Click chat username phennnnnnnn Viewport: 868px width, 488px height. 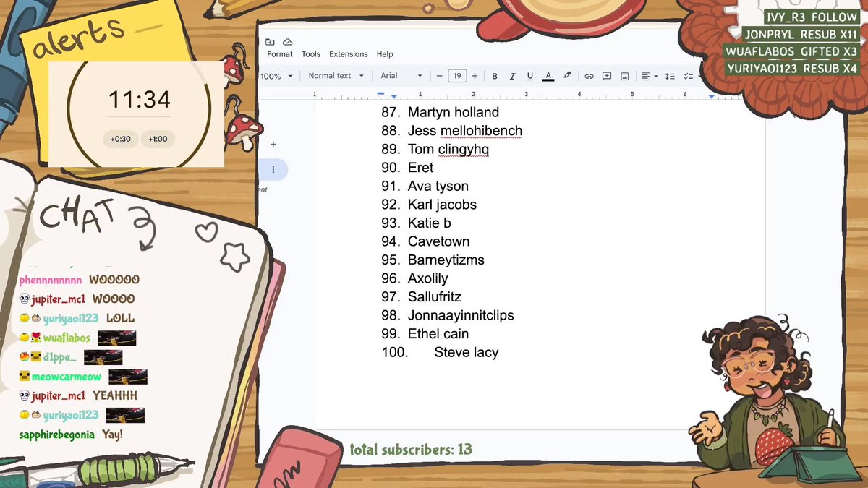[x=51, y=280]
